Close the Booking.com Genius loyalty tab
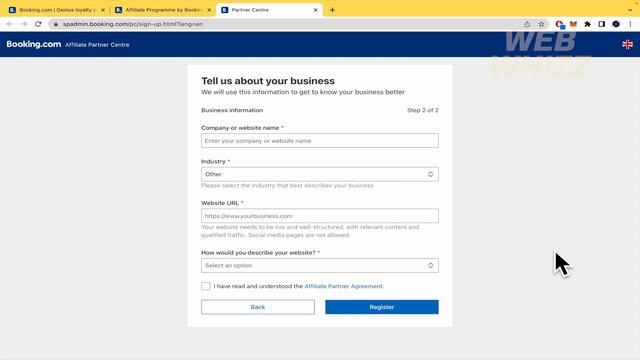 coord(103,10)
